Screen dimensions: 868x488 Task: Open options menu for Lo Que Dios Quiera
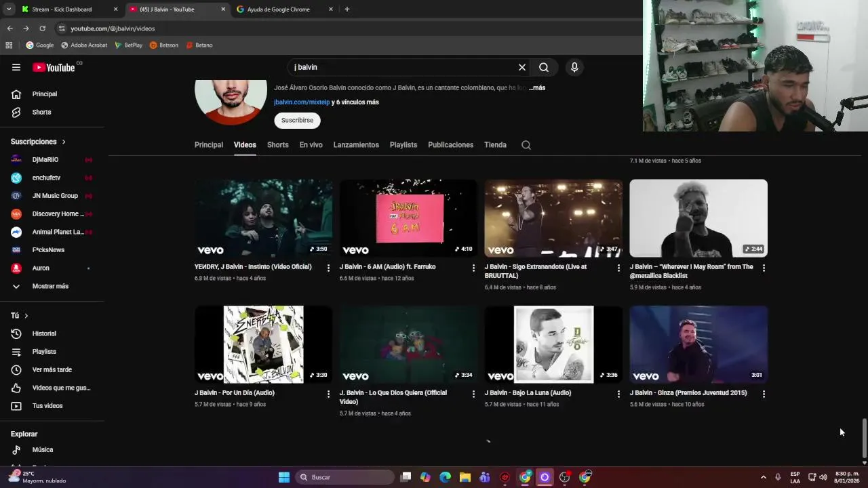473,394
